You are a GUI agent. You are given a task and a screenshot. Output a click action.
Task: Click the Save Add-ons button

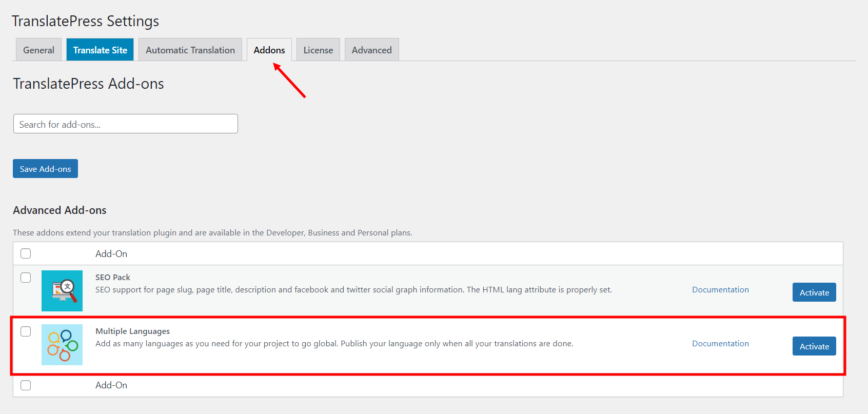click(45, 169)
